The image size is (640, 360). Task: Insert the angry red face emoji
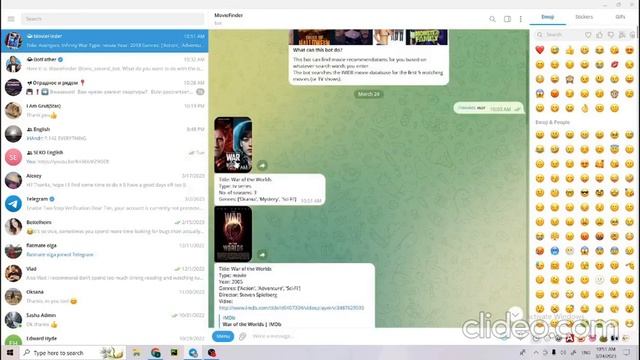pyautogui.click(x=555, y=93)
